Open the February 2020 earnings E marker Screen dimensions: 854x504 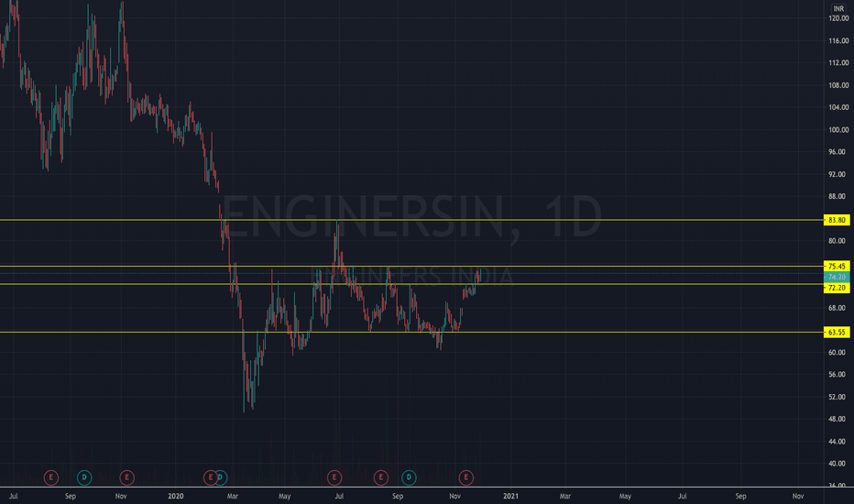point(210,477)
